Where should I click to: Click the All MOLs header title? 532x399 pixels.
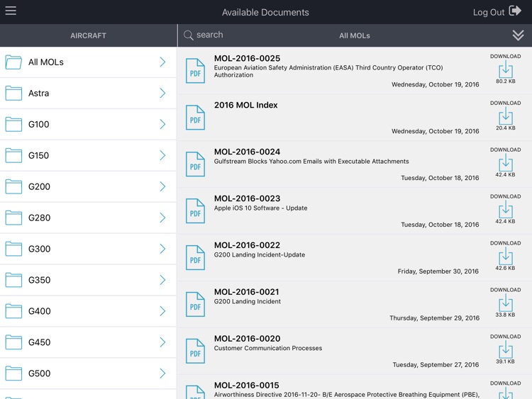tap(355, 35)
